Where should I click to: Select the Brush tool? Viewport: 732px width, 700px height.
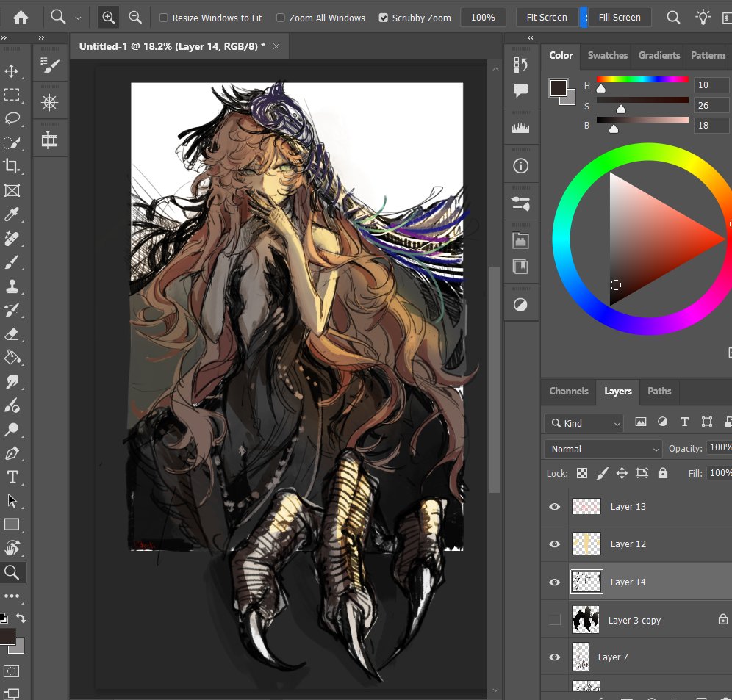12,262
